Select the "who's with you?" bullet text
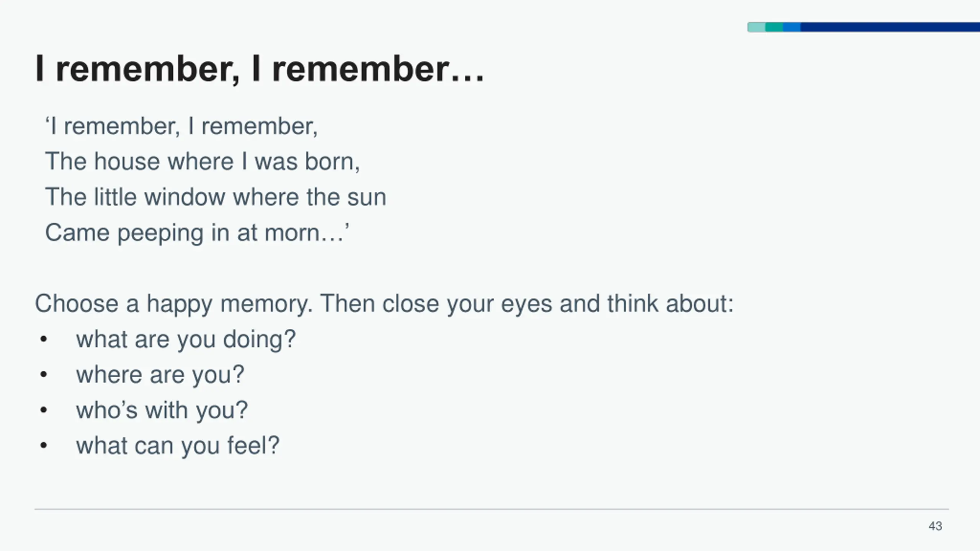This screenshot has height=551, width=980. point(162,410)
